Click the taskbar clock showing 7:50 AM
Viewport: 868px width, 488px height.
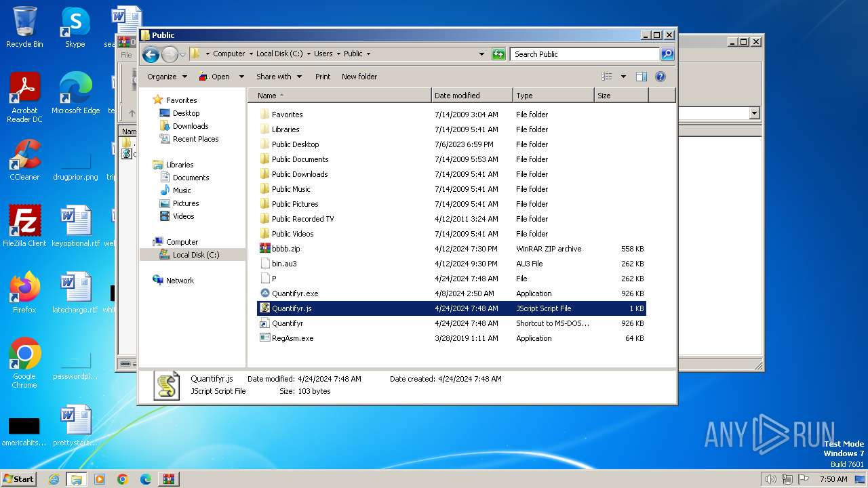point(833,479)
